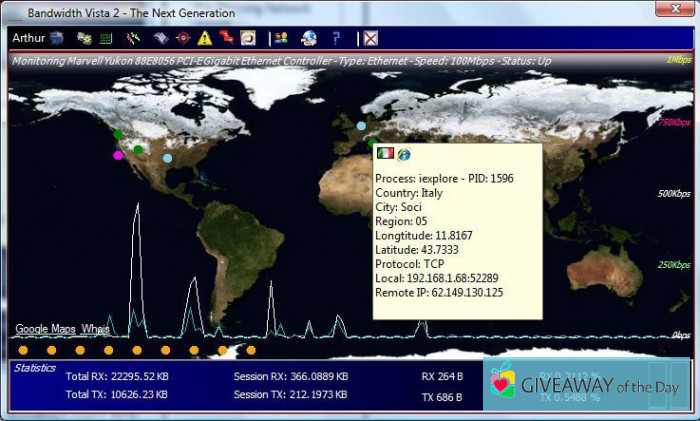Viewport: 700px width, 421px height.
Task: Select the magenta connection dot on map
Action: (x=118, y=155)
